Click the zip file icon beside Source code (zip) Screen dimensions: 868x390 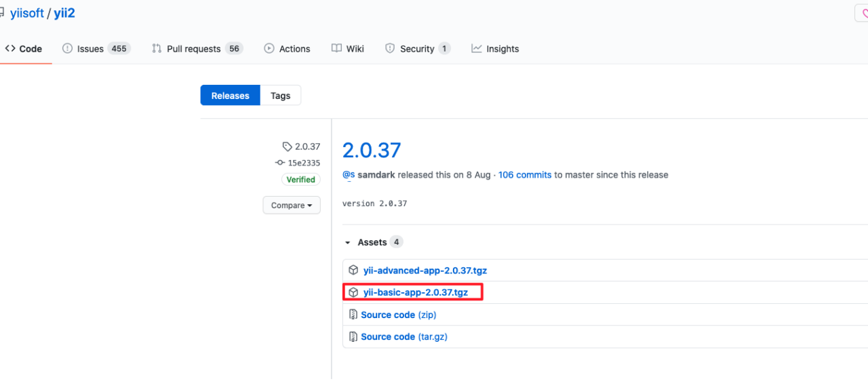point(353,315)
